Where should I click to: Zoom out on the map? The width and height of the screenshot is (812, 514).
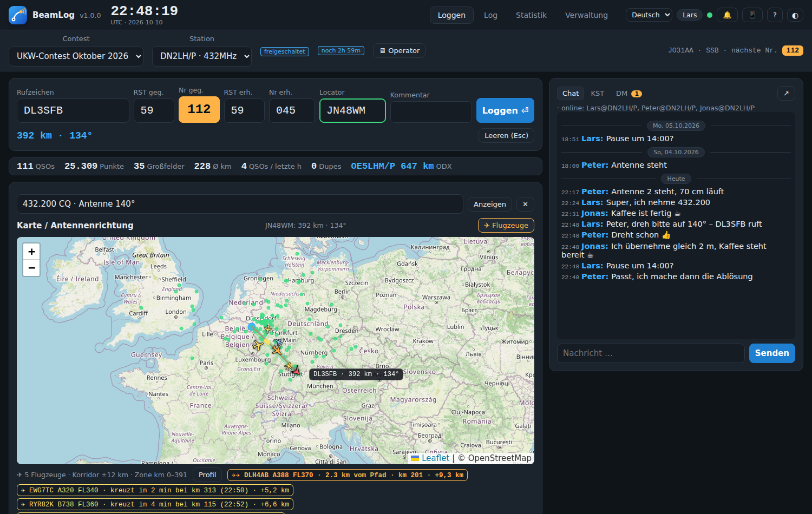click(31, 268)
